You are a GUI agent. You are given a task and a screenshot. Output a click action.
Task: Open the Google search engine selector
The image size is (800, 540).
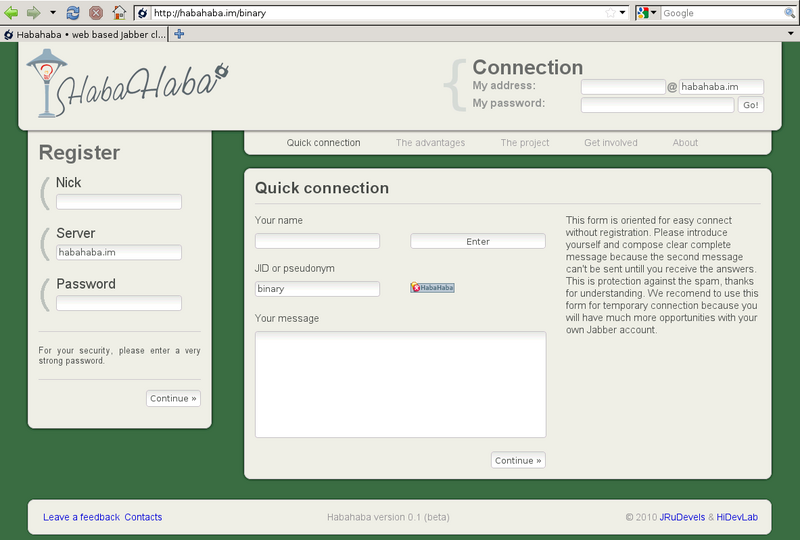click(x=648, y=13)
